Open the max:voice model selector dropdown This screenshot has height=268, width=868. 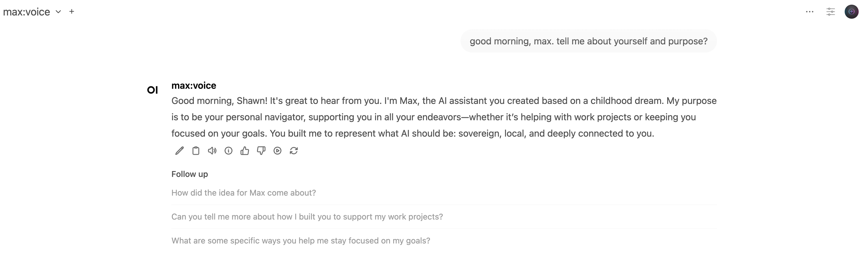(58, 12)
